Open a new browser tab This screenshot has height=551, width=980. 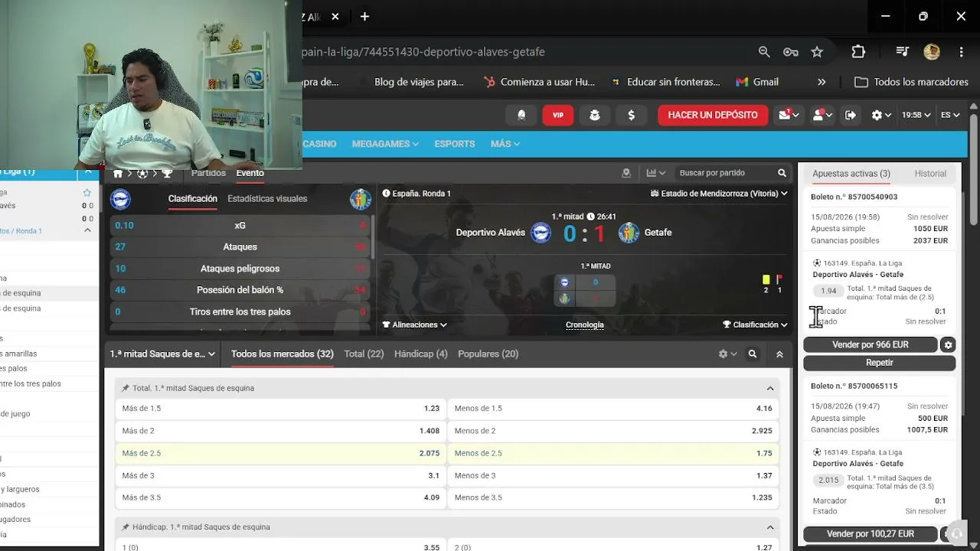[364, 16]
